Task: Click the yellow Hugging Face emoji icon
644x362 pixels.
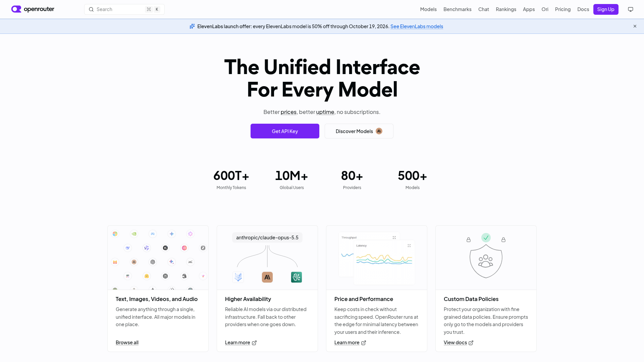Action: tap(147, 276)
